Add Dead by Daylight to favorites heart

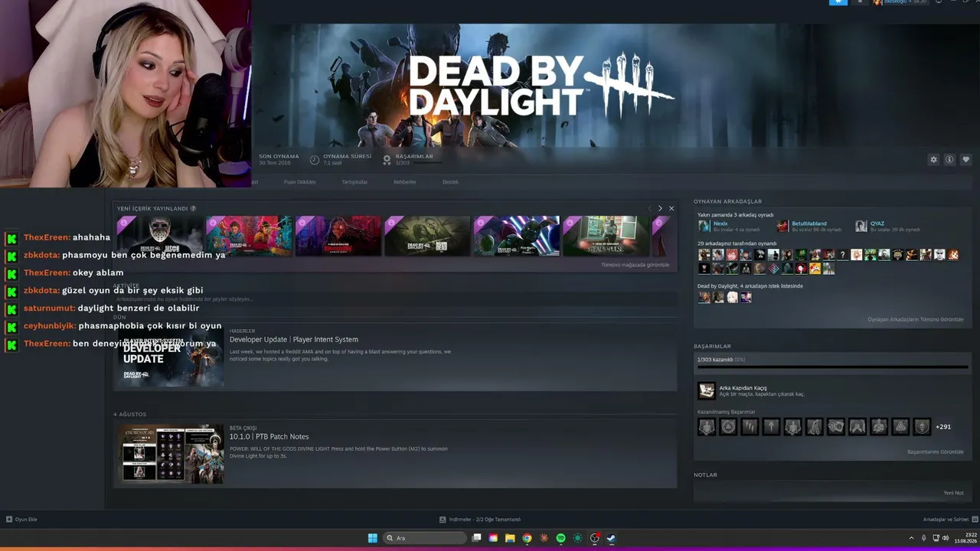(x=966, y=160)
